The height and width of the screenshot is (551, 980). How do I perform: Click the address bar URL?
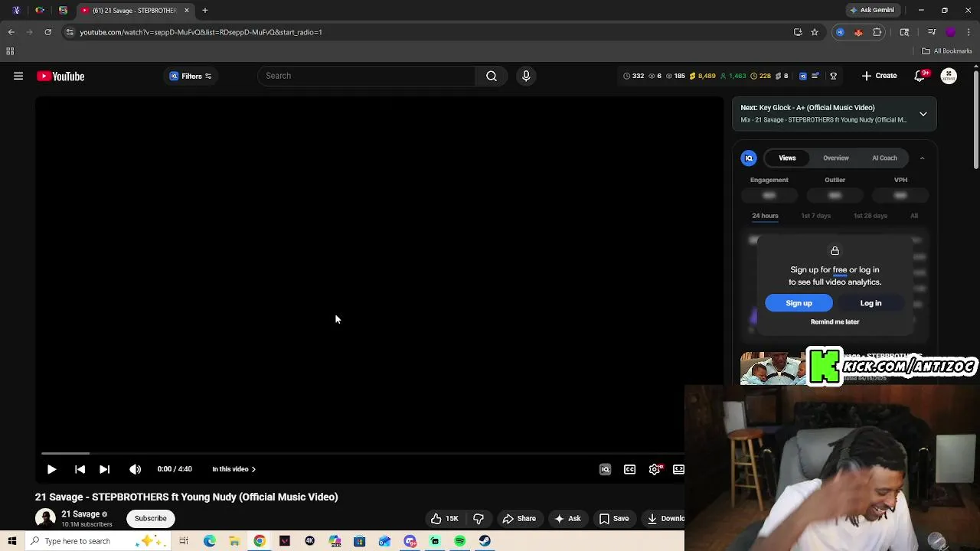click(201, 32)
